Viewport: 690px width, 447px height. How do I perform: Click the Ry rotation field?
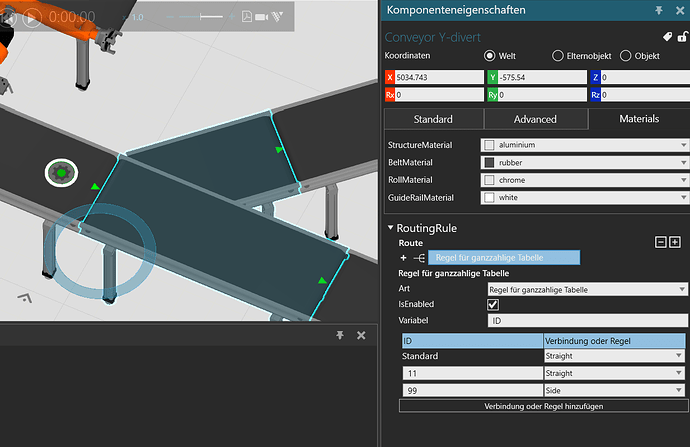[542, 95]
